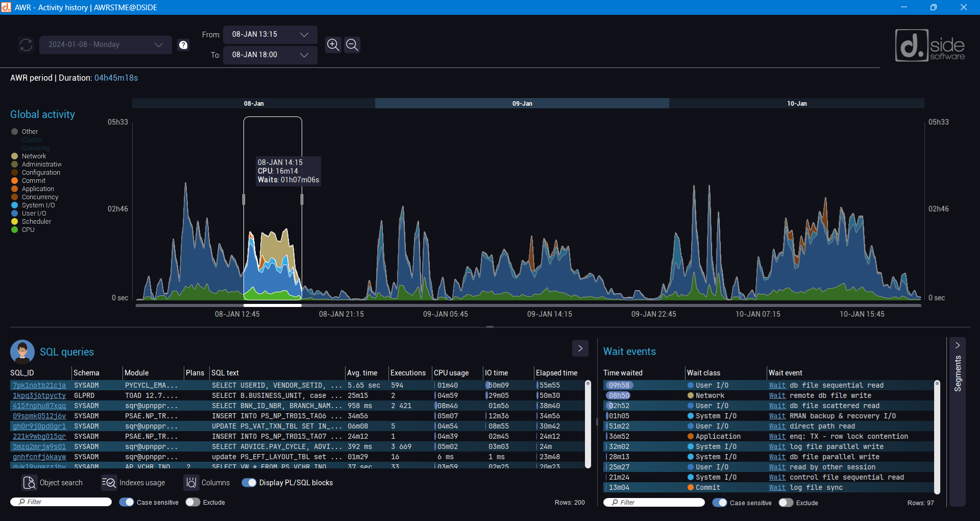
Task: Disable Display PL/SQL blocks switch
Action: pos(249,483)
